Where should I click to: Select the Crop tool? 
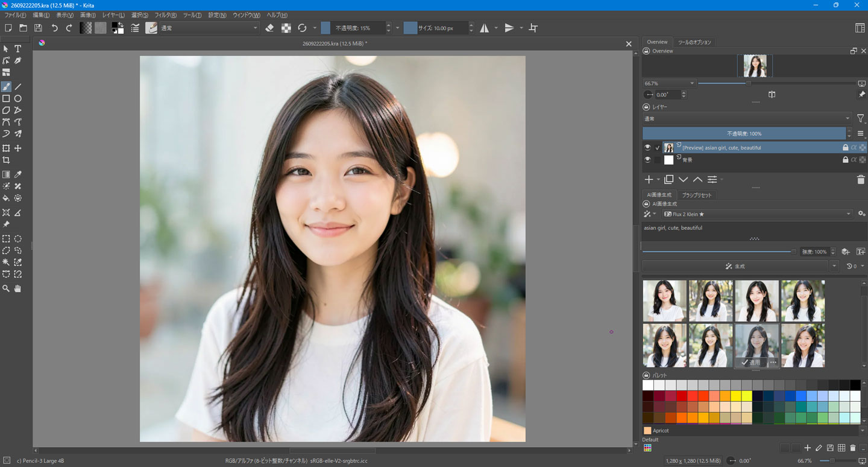point(6,160)
